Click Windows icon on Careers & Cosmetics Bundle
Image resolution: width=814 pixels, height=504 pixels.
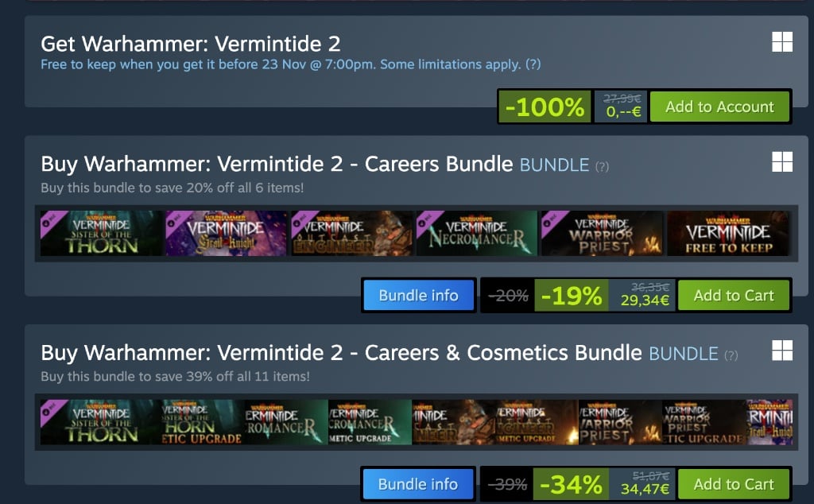(x=782, y=351)
